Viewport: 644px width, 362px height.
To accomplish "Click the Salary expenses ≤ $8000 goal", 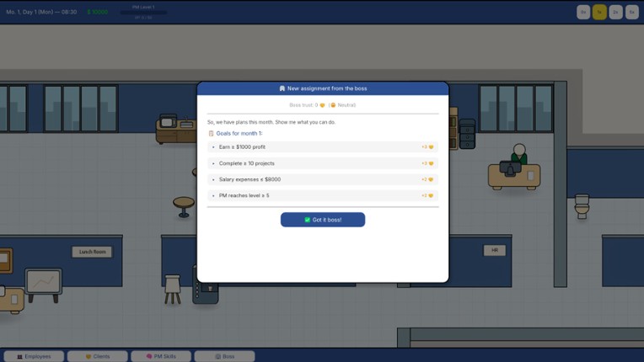I will [x=322, y=179].
